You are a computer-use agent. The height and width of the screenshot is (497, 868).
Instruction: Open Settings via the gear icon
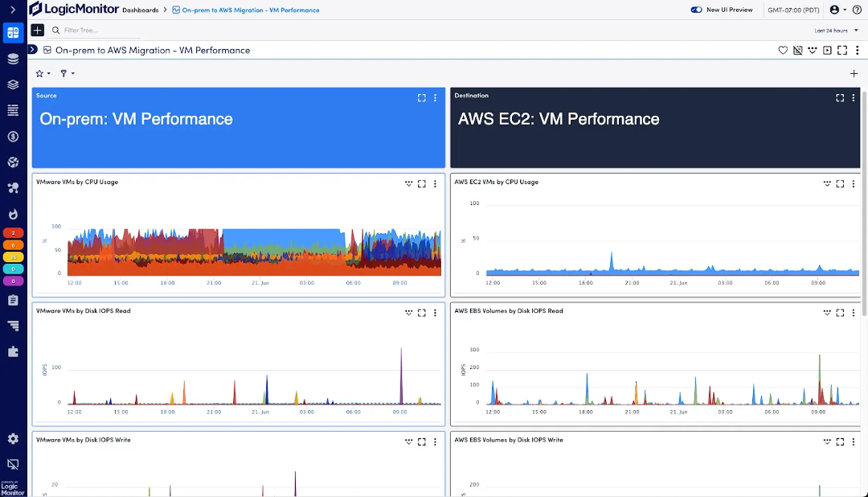tap(11, 439)
